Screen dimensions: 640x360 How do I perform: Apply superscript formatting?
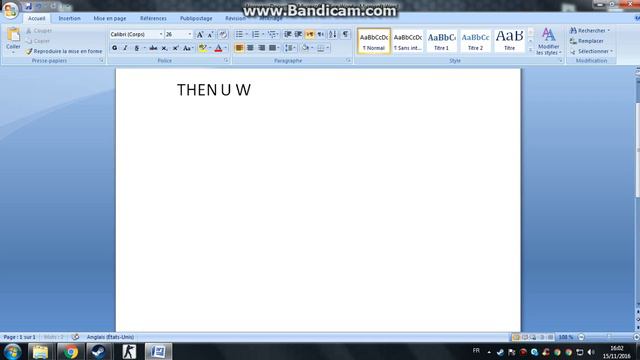click(176, 48)
